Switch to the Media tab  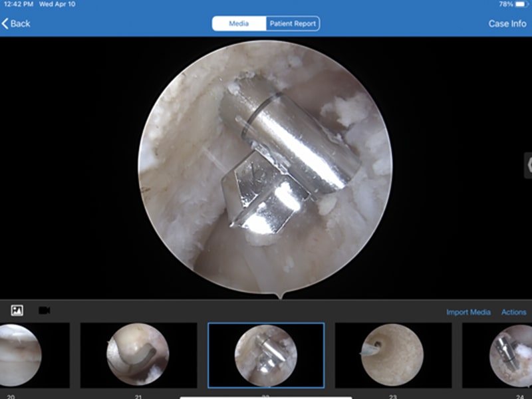point(239,23)
